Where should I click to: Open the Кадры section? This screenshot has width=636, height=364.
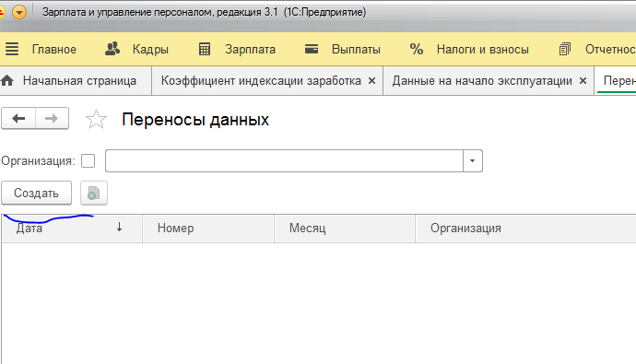pyautogui.click(x=136, y=50)
